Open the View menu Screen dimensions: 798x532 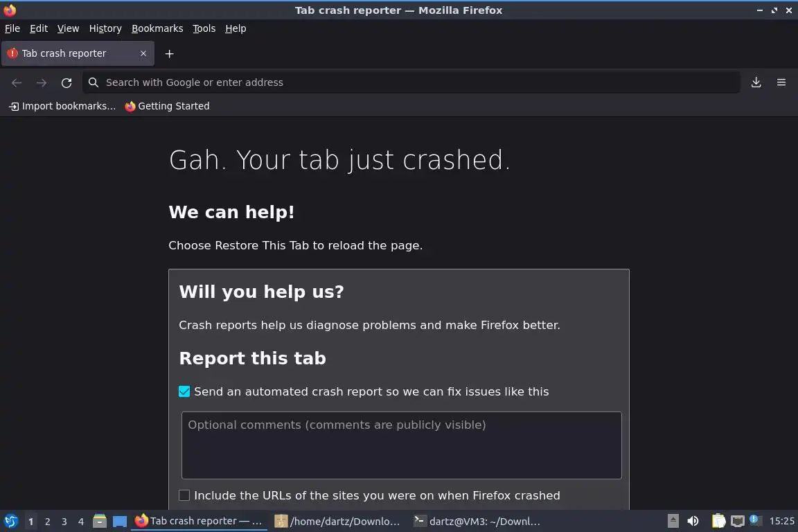tap(68, 28)
